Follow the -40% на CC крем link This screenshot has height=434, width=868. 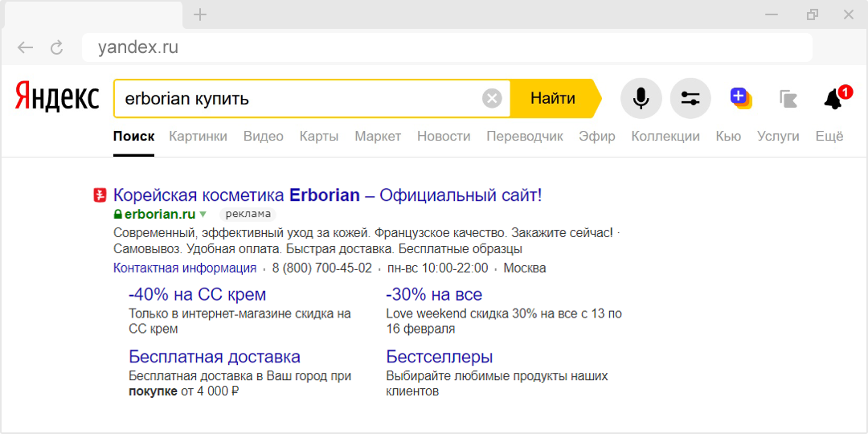pyautogui.click(x=197, y=294)
